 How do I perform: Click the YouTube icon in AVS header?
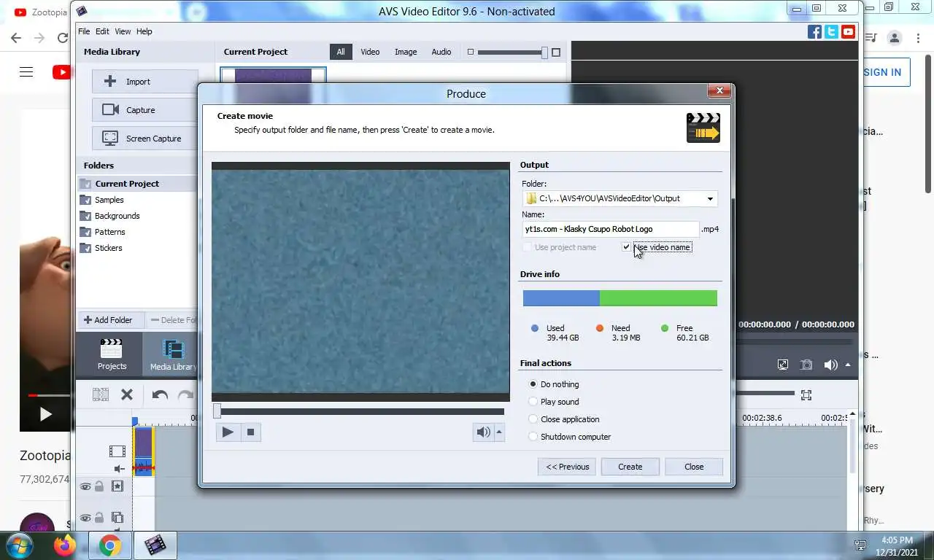848,31
